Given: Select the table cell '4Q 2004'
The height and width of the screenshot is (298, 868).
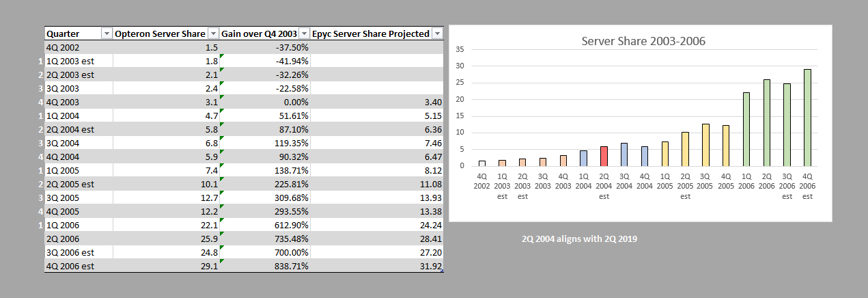Looking at the screenshot, I should coord(79,157).
